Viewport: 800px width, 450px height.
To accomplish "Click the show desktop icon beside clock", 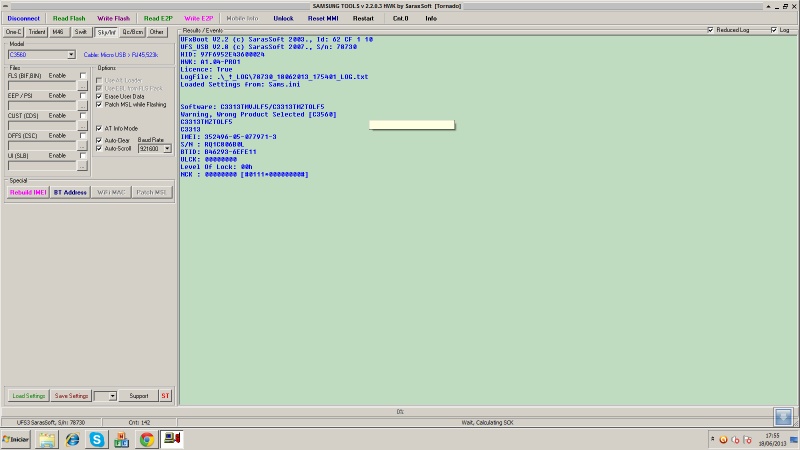I will click(794, 440).
